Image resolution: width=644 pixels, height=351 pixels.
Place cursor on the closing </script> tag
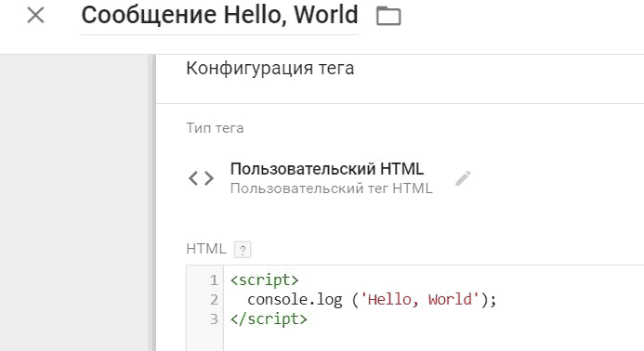(269, 319)
